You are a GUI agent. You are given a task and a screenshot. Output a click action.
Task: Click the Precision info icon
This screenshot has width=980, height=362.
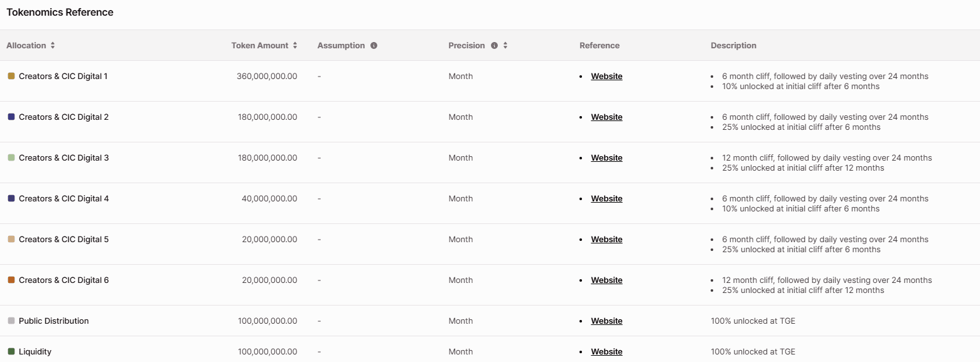[x=494, y=46]
